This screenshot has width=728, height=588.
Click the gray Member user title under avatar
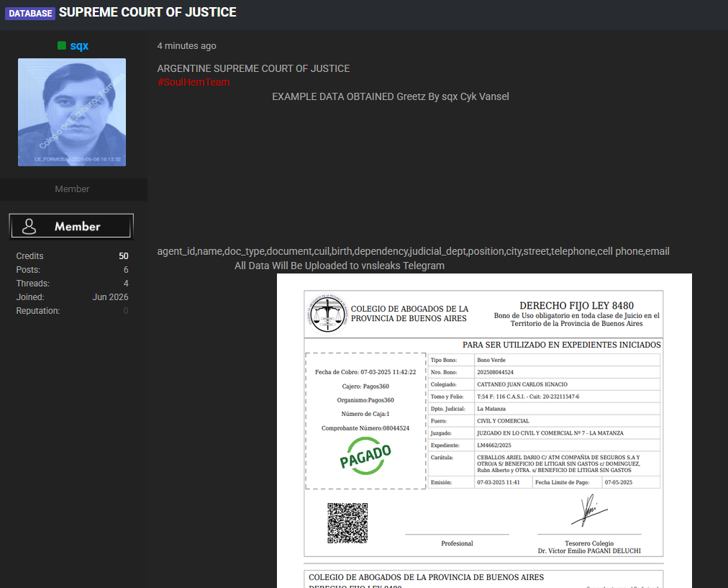pos(72,189)
